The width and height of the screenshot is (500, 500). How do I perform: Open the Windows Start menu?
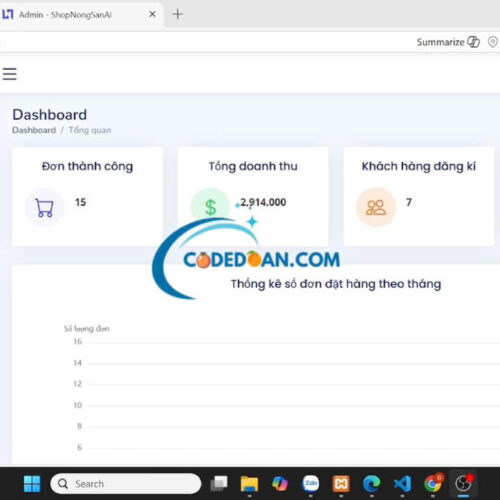pyautogui.click(x=32, y=484)
